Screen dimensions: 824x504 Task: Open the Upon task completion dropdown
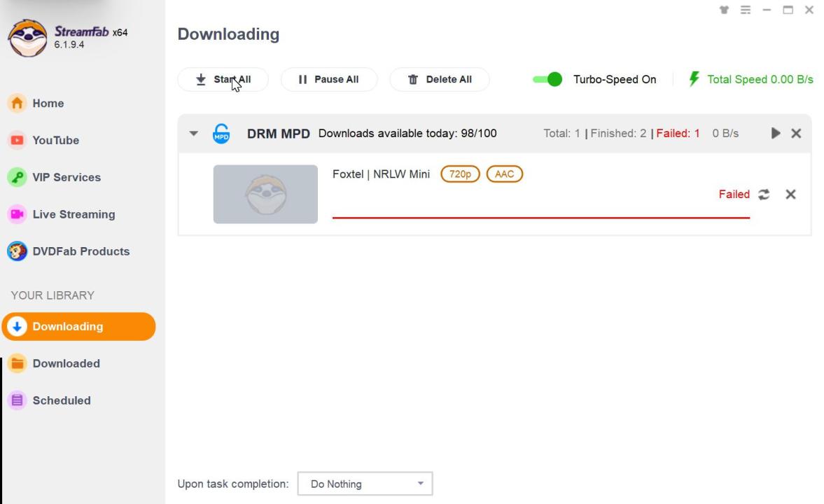point(365,484)
